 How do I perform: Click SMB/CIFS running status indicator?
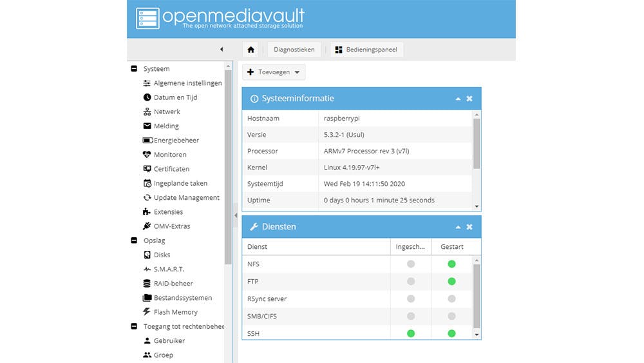pyautogui.click(x=452, y=316)
